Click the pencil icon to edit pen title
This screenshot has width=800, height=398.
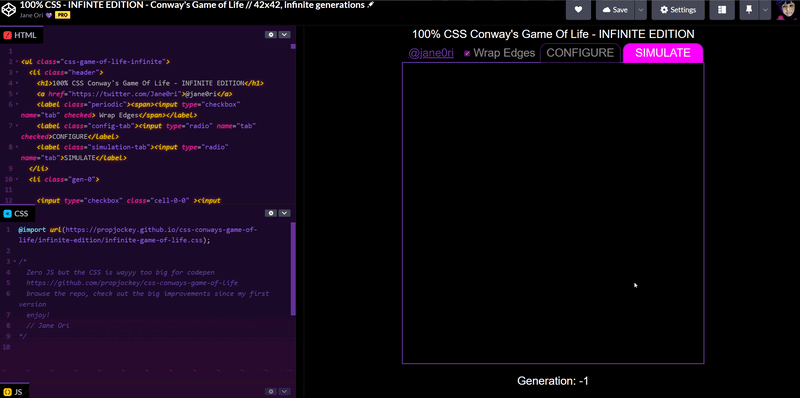[370, 5]
